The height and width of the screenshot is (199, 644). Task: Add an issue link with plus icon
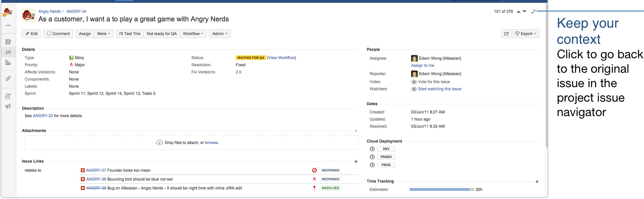356,162
